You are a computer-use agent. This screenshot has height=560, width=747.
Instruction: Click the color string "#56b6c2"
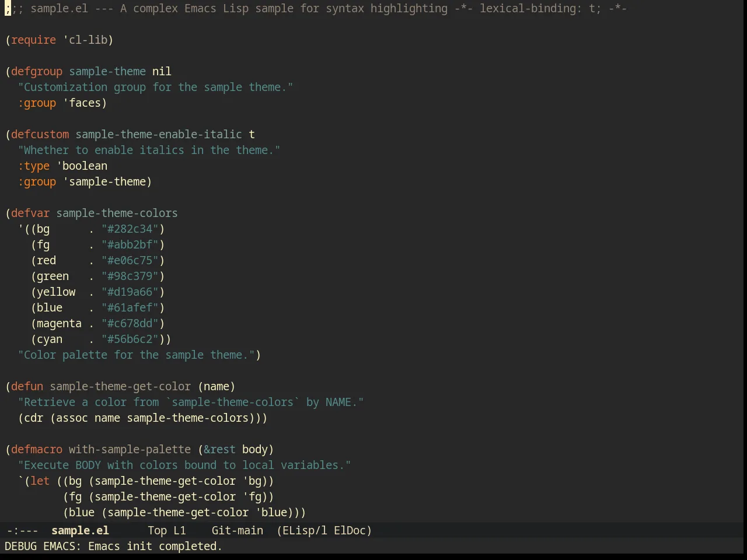point(130,339)
